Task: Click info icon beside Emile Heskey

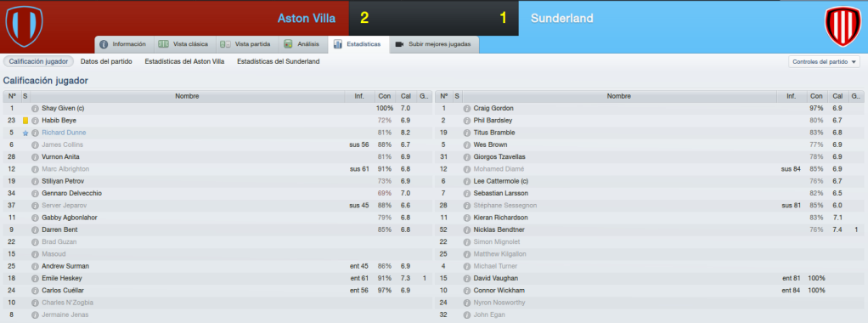Action: coord(35,278)
